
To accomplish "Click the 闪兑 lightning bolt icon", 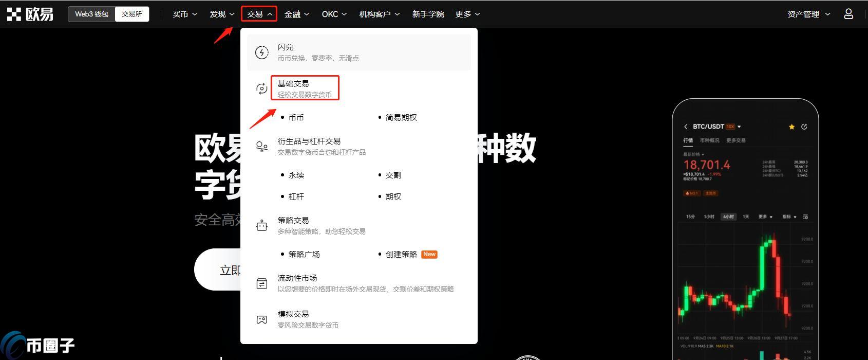I will point(262,52).
